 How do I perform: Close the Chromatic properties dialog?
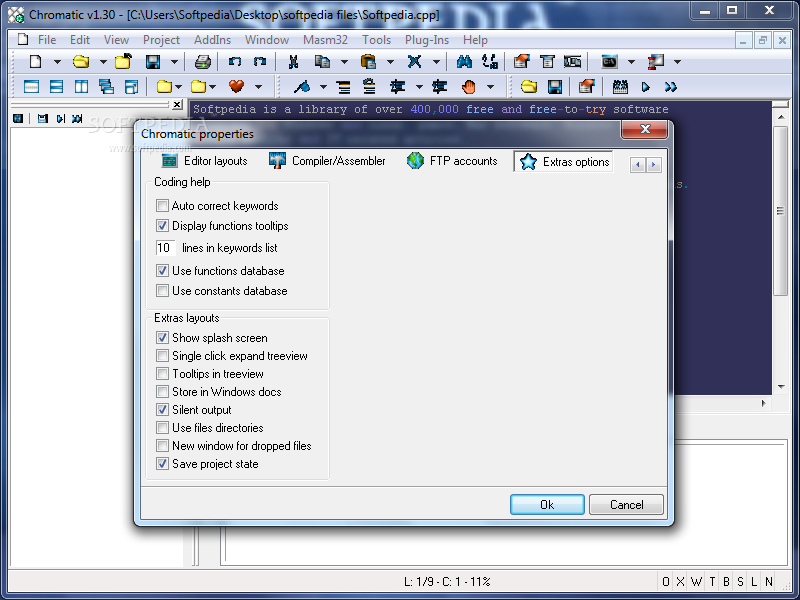[644, 129]
